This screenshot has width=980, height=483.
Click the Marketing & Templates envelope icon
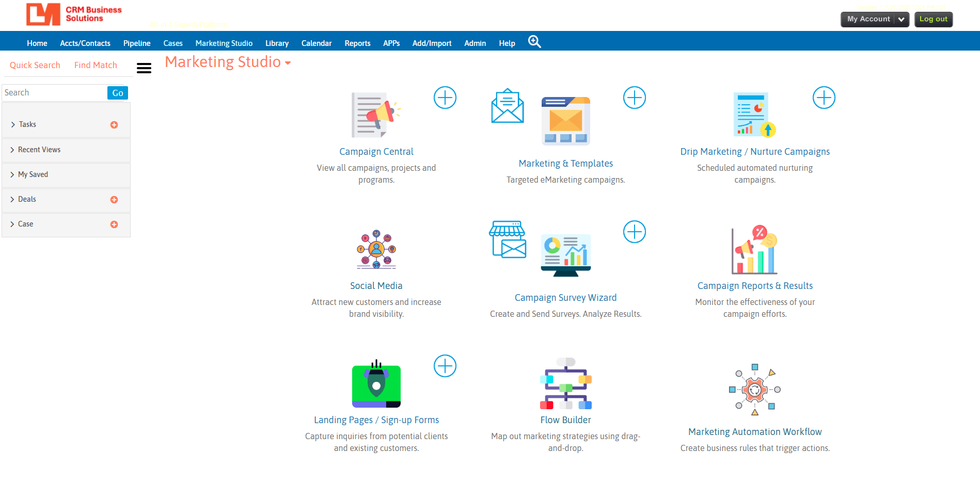[x=507, y=106]
